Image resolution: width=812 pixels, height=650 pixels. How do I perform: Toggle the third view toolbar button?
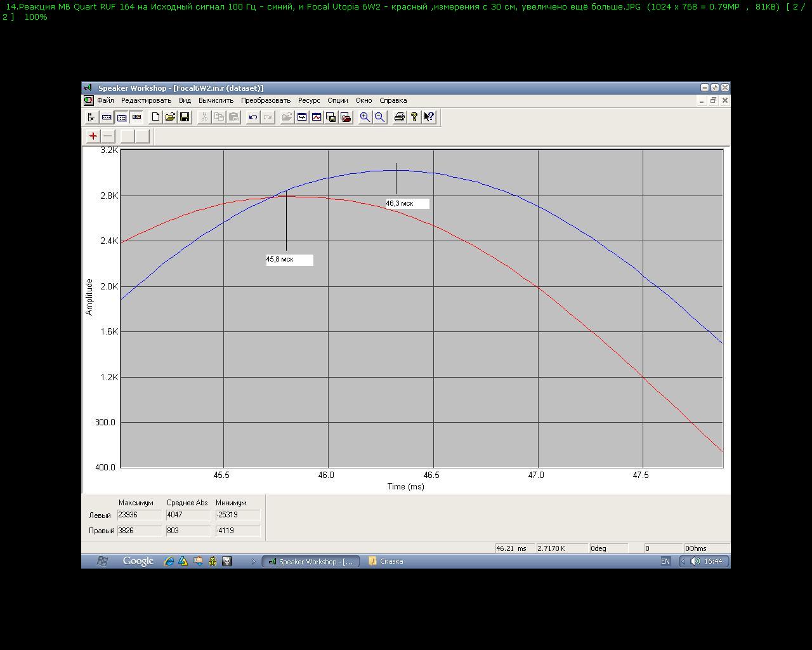point(121,117)
